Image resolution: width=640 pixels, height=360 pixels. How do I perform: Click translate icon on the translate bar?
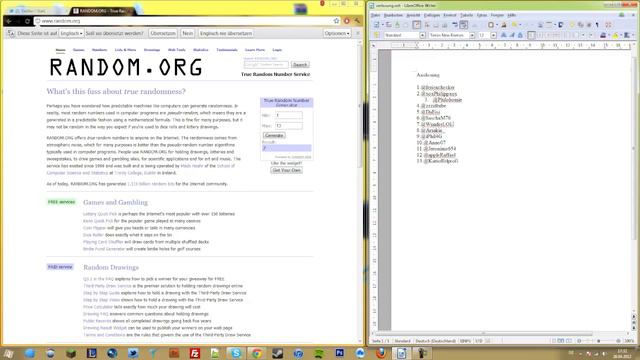11,33
